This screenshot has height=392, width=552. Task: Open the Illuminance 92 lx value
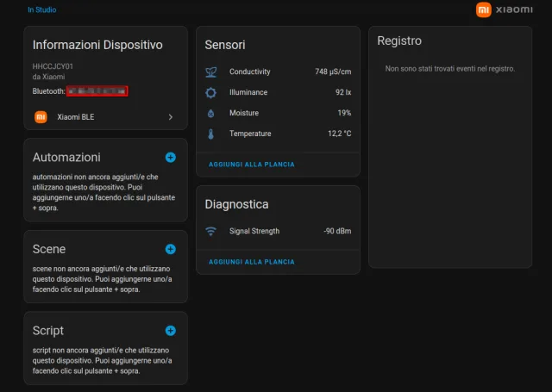tap(343, 92)
